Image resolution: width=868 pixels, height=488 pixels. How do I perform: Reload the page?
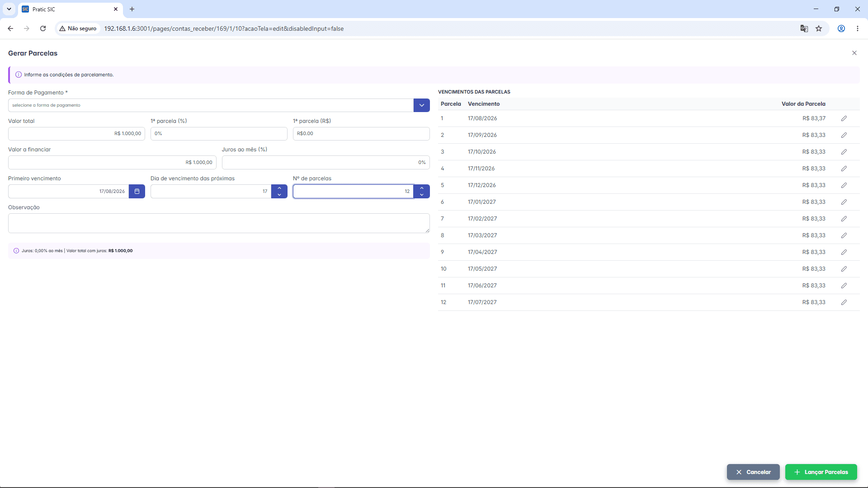pos(43,28)
